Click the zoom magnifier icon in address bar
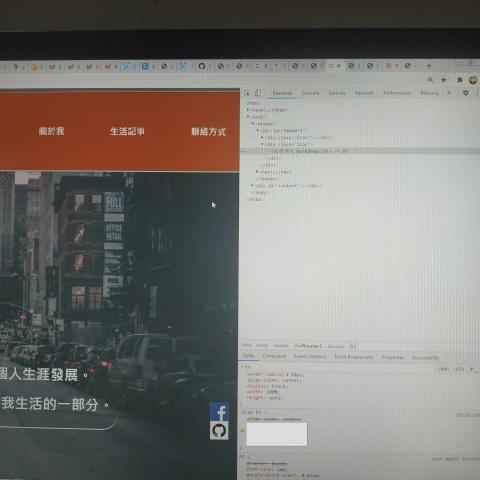The image size is (480, 480). (x=430, y=80)
